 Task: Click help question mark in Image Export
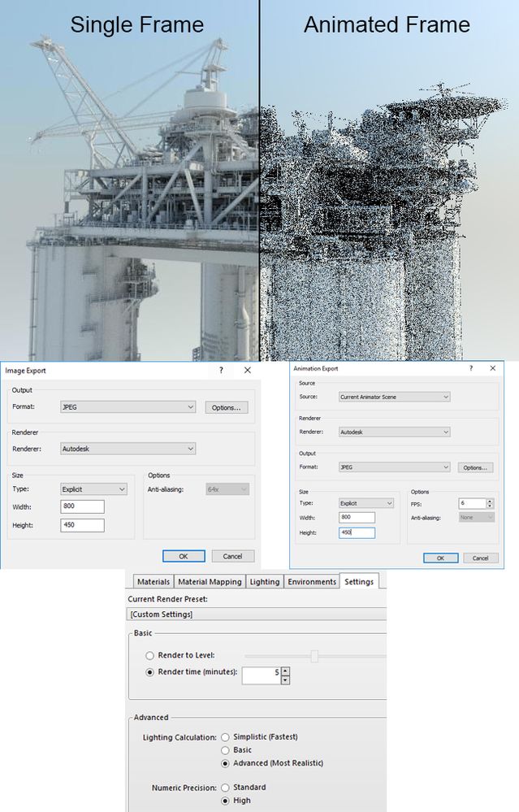[221, 371]
